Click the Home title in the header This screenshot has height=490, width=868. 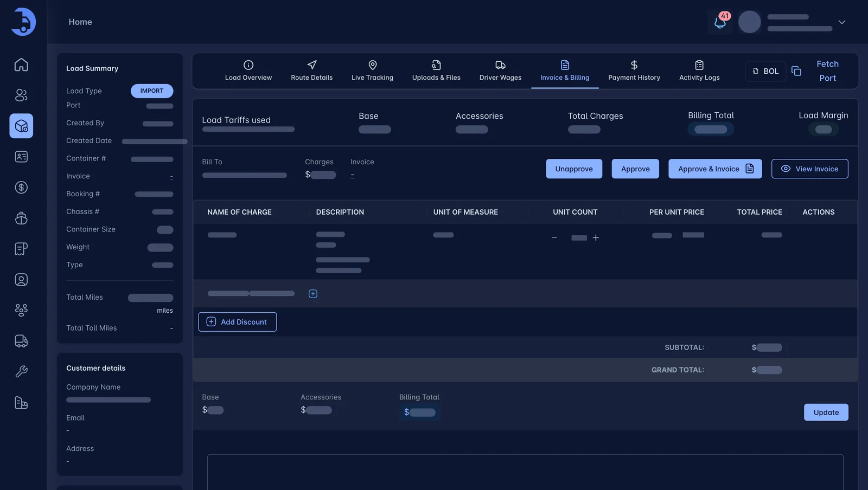click(80, 22)
